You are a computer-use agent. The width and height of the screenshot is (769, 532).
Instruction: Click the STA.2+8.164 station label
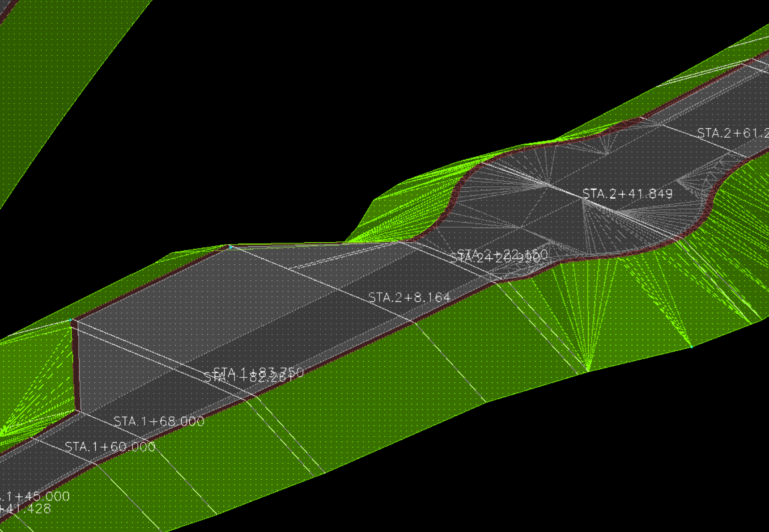tap(409, 297)
